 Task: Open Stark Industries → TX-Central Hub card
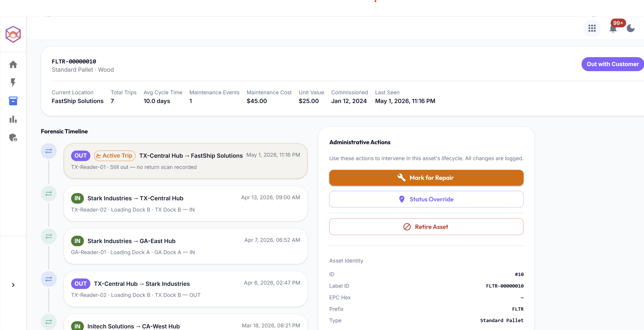185,203
